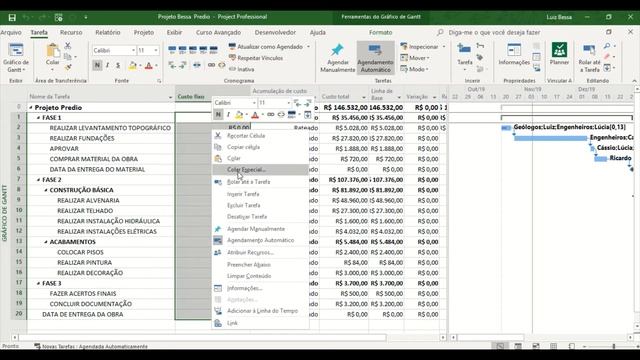Screen dimensions: 640x360
Task: Click Atualizar como Agendado
Action: coord(266,47)
